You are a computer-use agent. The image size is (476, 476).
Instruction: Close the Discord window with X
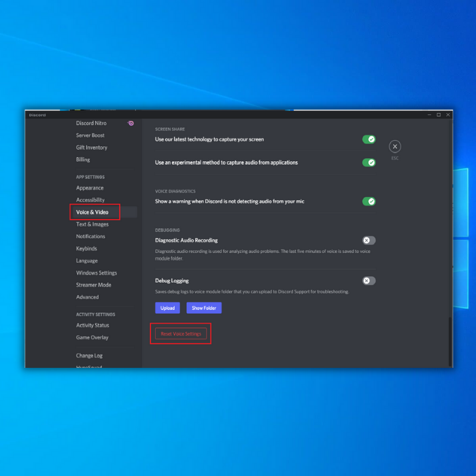tap(447, 115)
